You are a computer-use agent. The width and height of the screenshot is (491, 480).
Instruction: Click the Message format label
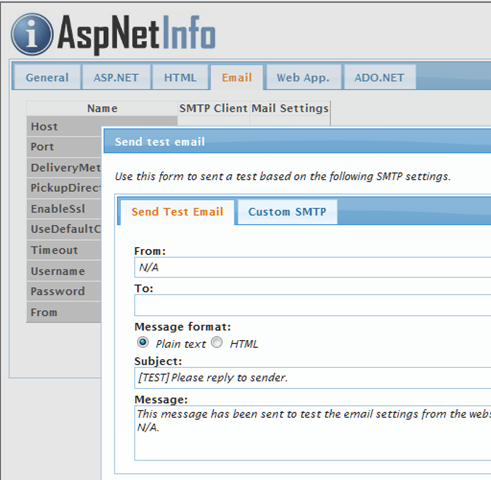183,327
